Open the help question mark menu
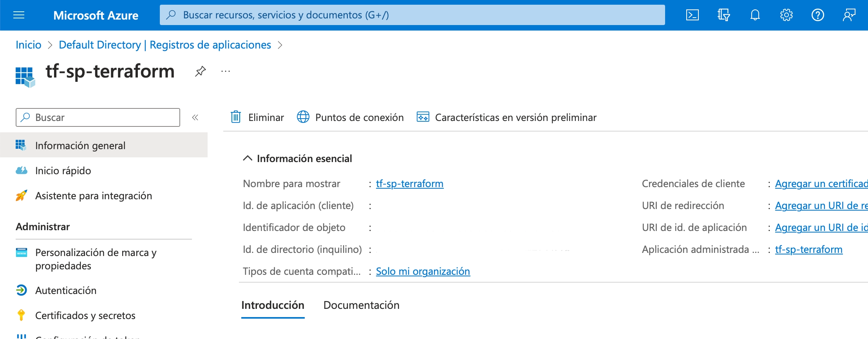Viewport: 868px width, 339px height. [817, 15]
